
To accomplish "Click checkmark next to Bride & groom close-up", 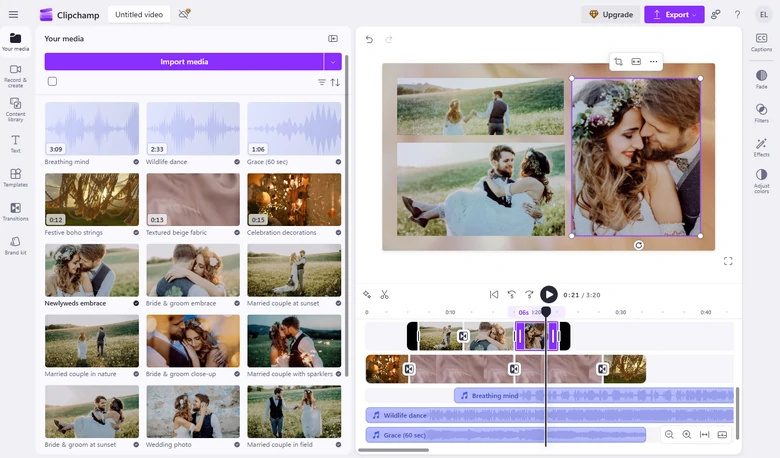I will (237, 373).
